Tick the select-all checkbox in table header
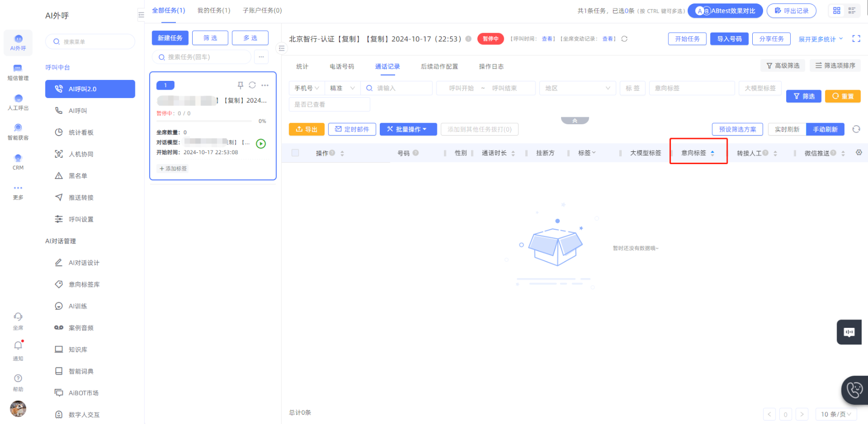Image resolution: width=868 pixels, height=424 pixels. (x=295, y=153)
